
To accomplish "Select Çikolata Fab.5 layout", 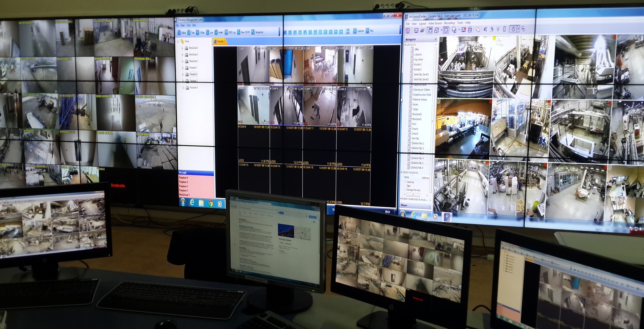I will click(x=417, y=162).
